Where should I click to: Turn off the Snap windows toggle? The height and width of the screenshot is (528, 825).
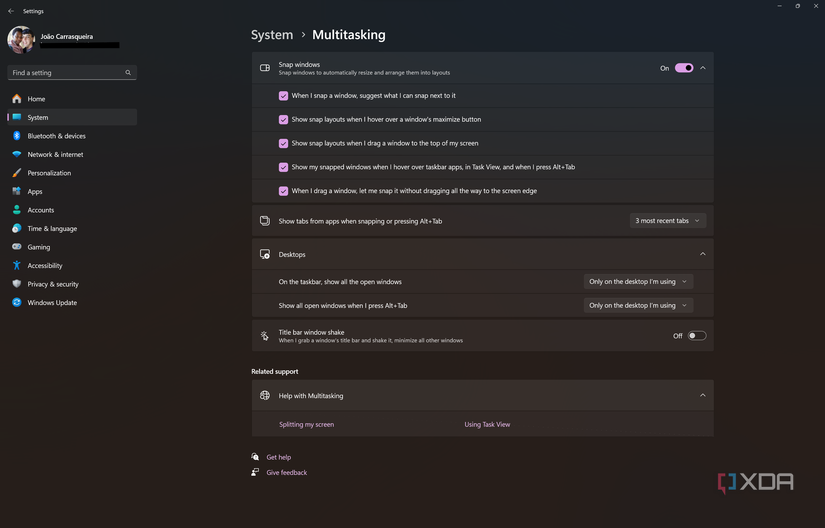pos(684,68)
